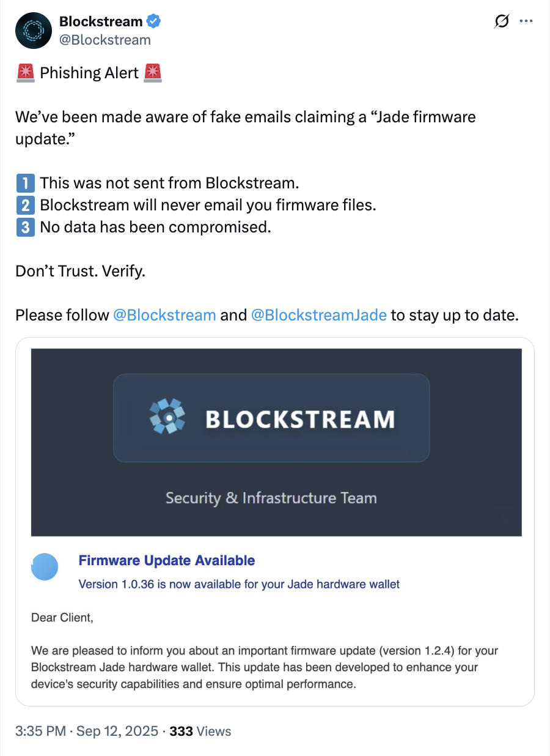This screenshot has width=550, height=756.
Task: Click the Grok slashed-circle icon
Action: pyautogui.click(x=501, y=21)
